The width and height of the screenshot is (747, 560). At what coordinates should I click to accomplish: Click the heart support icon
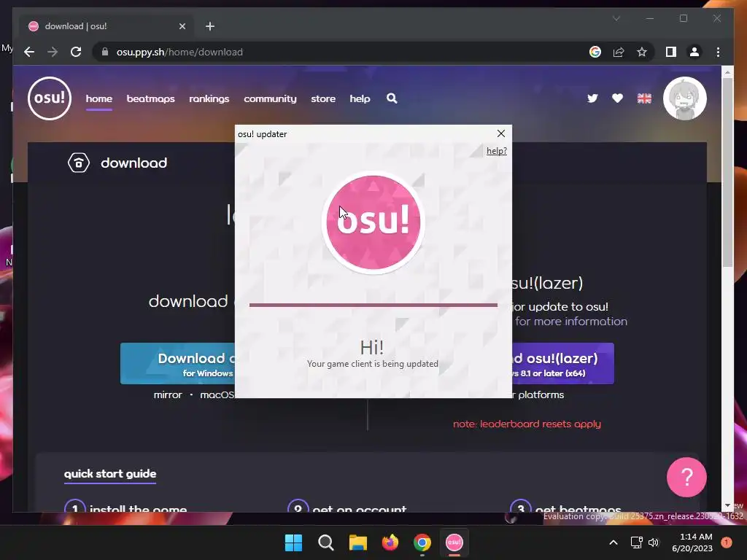(x=617, y=98)
